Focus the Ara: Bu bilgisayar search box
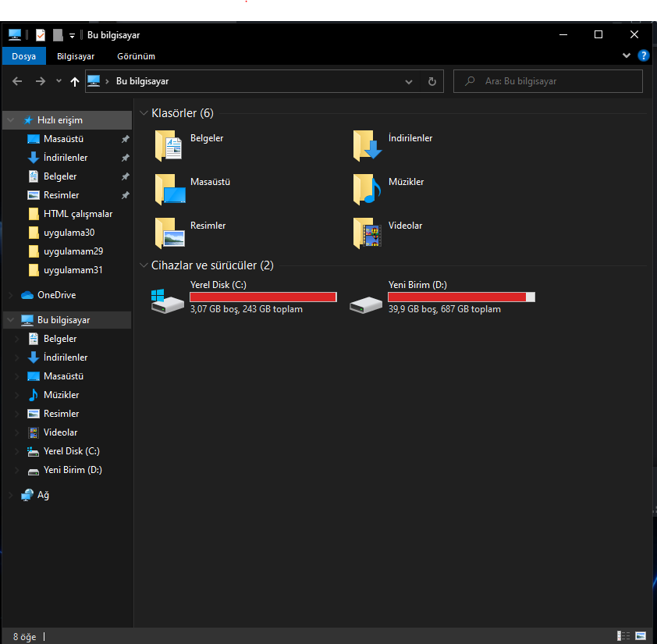657x644 pixels. coord(548,81)
